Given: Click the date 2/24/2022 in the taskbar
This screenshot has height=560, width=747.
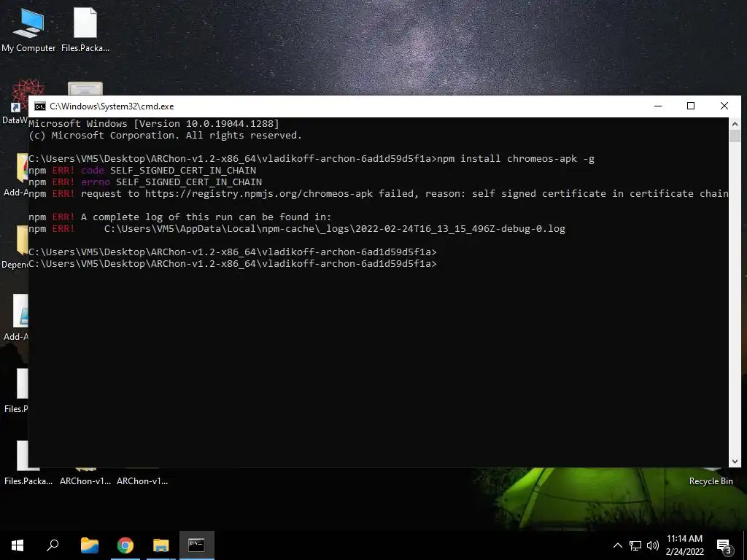Looking at the screenshot, I should click(684, 552).
